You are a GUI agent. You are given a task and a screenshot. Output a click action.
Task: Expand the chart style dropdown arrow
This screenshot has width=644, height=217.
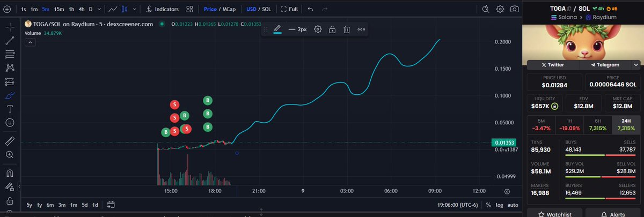click(134, 9)
